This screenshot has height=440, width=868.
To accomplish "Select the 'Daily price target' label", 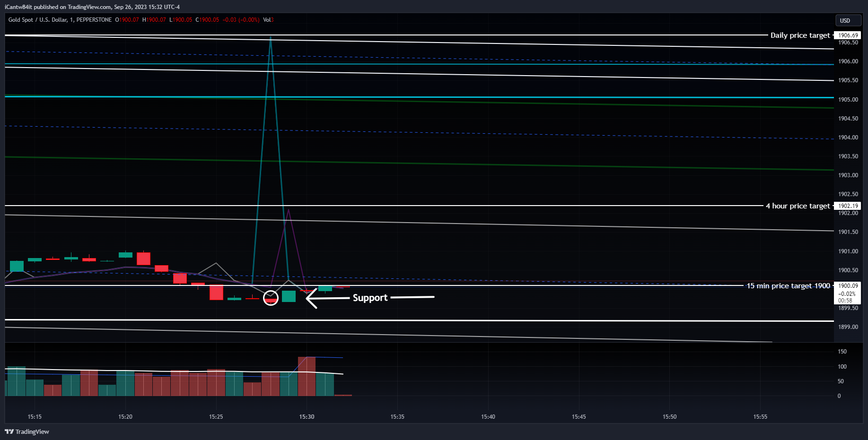I will pyautogui.click(x=800, y=35).
